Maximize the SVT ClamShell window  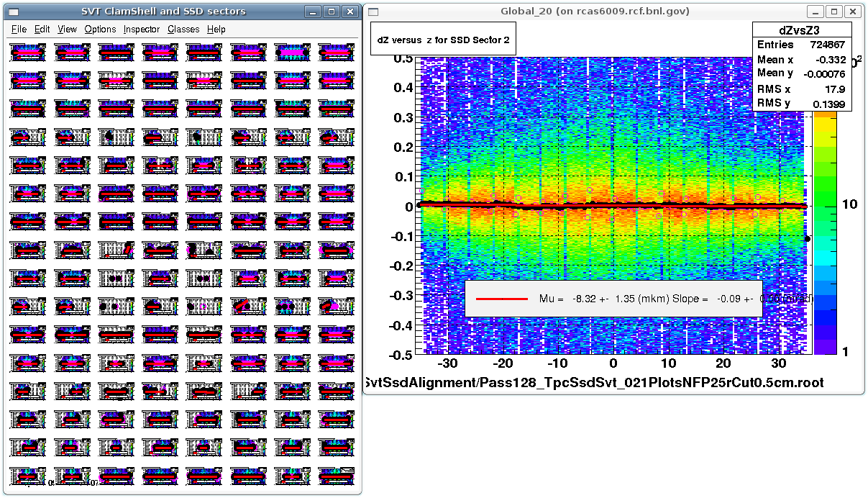point(332,12)
